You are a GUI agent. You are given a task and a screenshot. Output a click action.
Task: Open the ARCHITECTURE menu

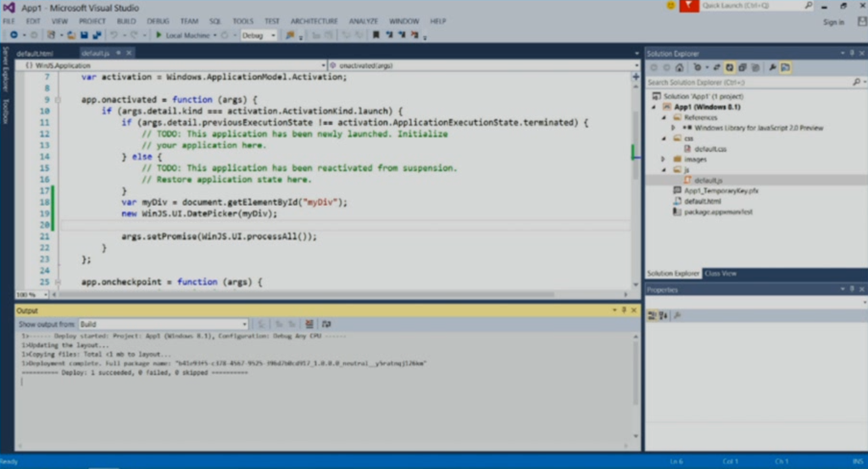point(314,21)
